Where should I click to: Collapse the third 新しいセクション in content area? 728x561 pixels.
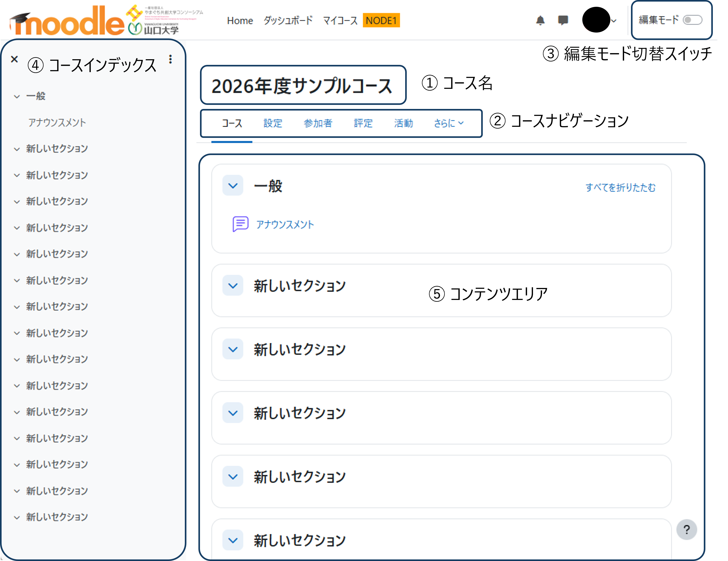pos(233,413)
